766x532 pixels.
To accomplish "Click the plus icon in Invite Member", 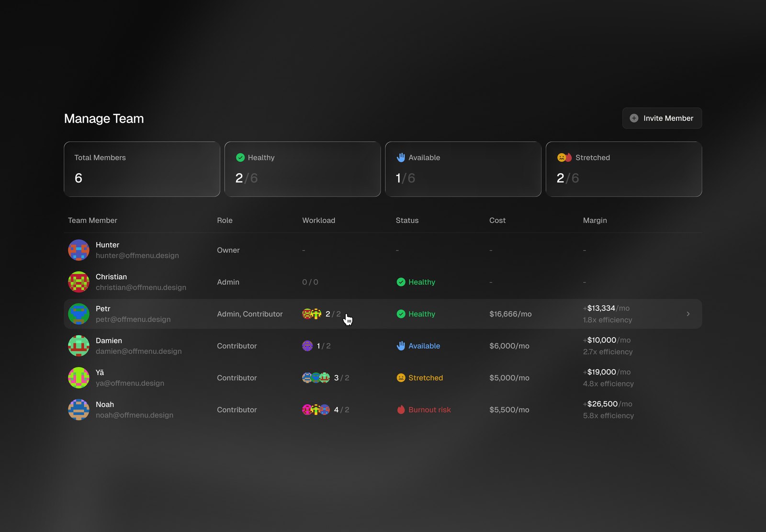I will pos(634,118).
